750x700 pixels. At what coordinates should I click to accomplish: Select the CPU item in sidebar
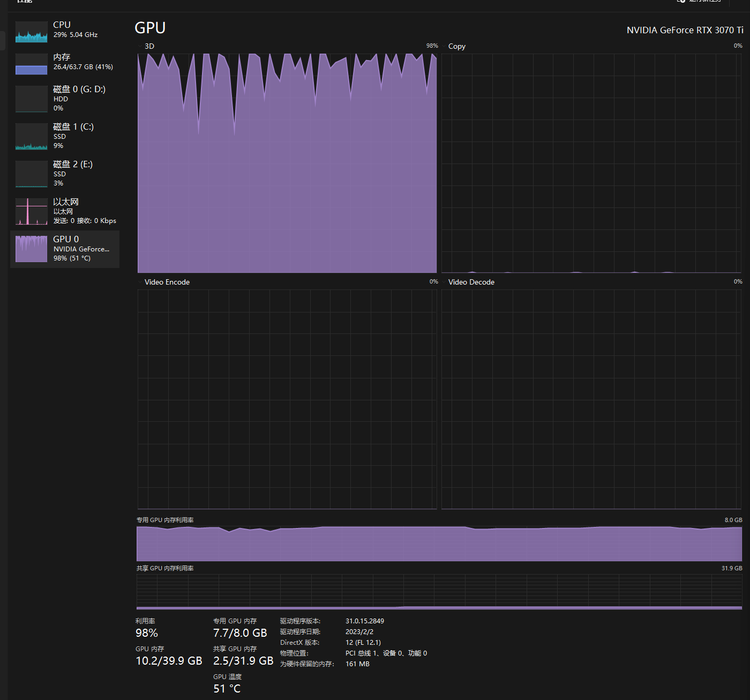pos(65,31)
